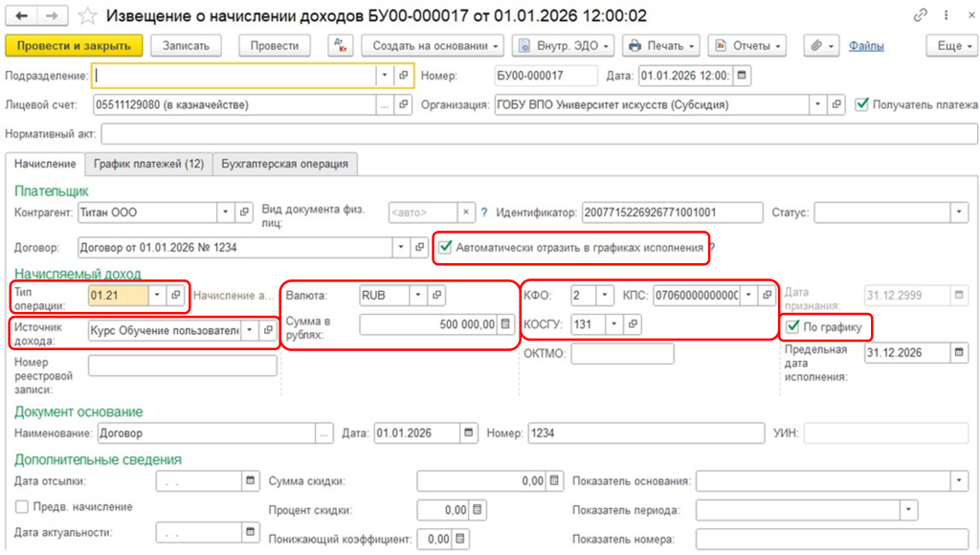This screenshot has width=980, height=555.
Task: Click the ОКТМО input field
Action: pyautogui.click(x=622, y=353)
